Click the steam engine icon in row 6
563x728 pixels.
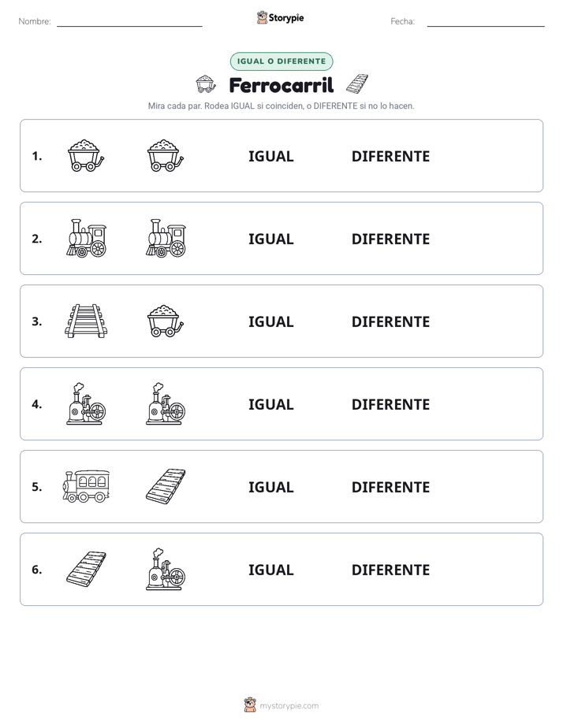[x=166, y=569]
